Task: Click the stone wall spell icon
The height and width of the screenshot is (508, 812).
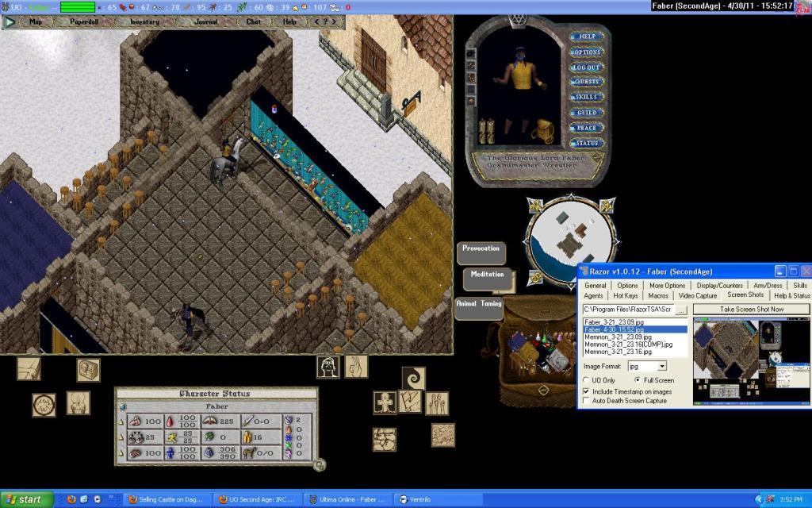Action: tap(385, 439)
